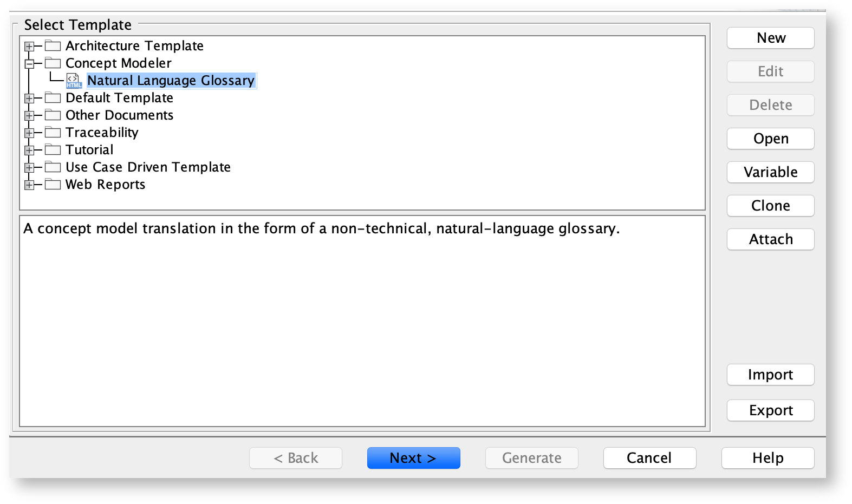
Task: Collapse the Concept Modeler node
Action: pos(29,64)
